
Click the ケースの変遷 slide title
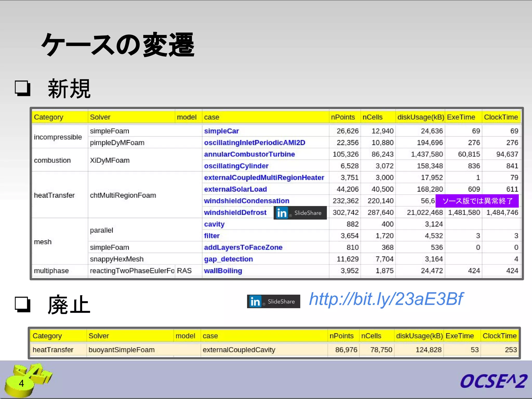(x=118, y=45)
